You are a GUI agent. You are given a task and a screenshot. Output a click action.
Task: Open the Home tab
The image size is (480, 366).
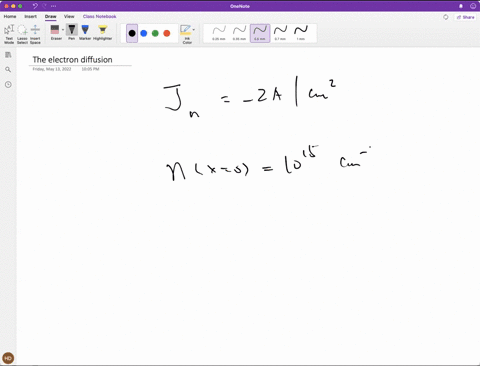coord(10,16)
